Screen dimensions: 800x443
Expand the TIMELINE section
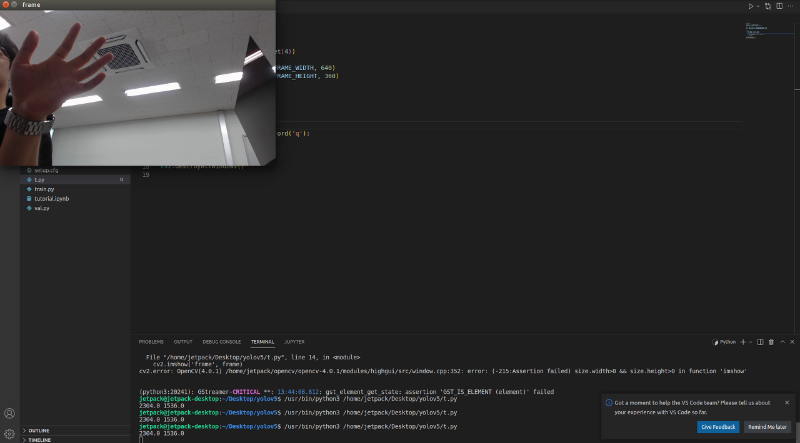pyautogui.click(x=75, y=439)
